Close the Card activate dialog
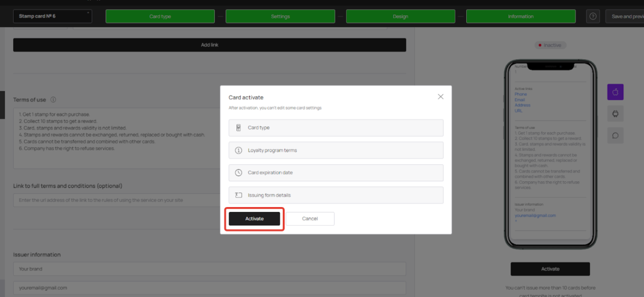This screenshot has height=297, width=644. coord(440,96)
